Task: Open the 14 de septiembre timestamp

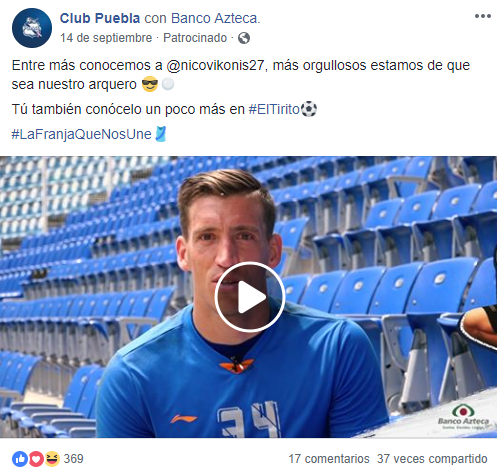Action: [106, 38]
